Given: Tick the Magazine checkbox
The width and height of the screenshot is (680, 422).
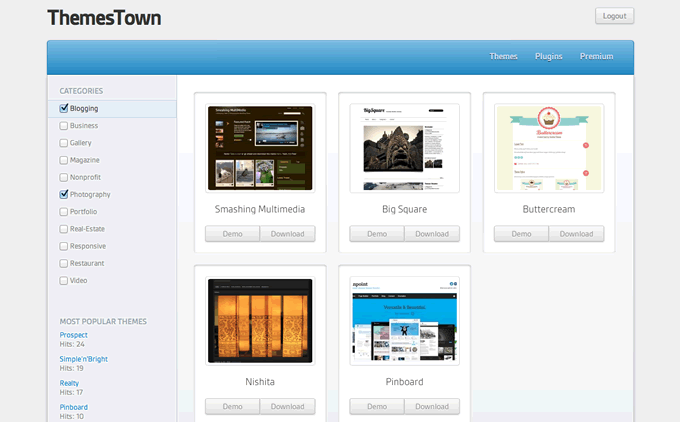Looking at the screenshot, I should coord(64,160).
